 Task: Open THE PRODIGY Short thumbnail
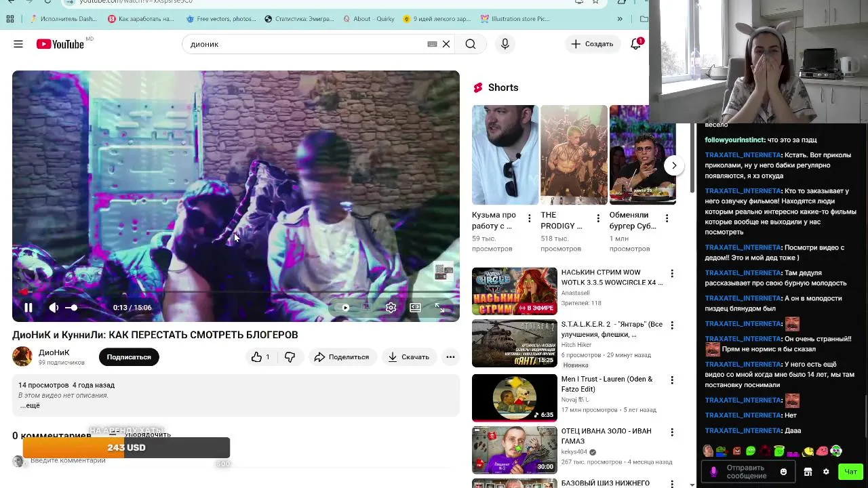click(574, 155)
